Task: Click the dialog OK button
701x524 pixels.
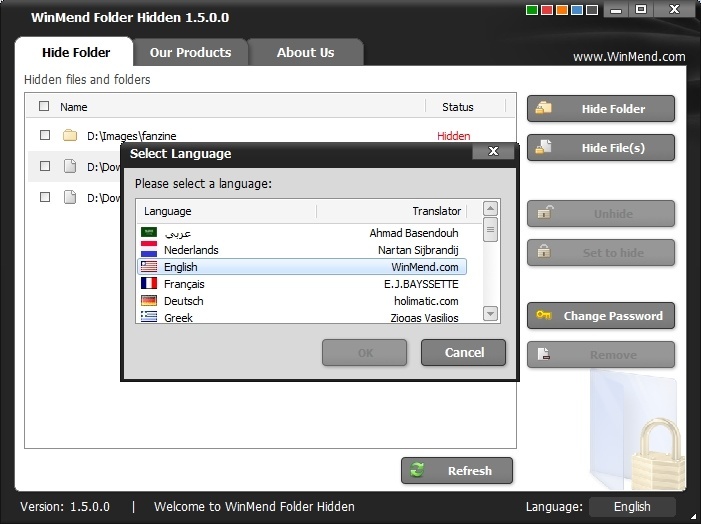Action: pos(364,352)
